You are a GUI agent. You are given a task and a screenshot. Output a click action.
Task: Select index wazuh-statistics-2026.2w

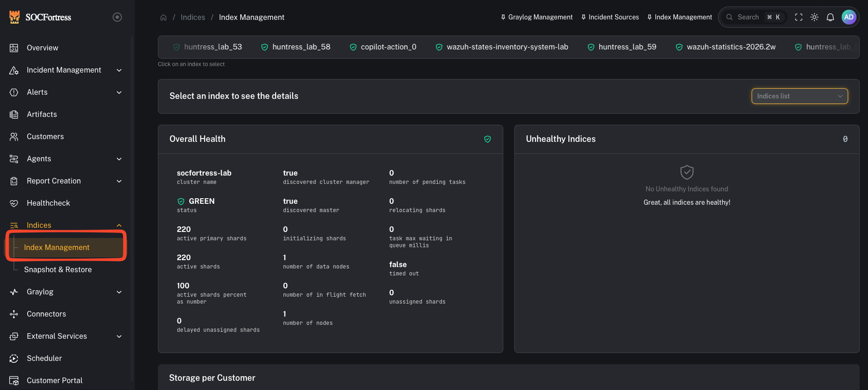pos(726,47)
